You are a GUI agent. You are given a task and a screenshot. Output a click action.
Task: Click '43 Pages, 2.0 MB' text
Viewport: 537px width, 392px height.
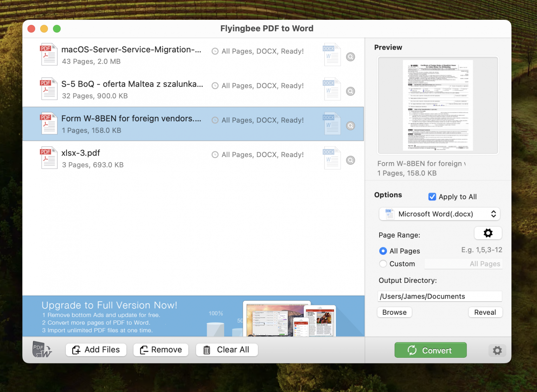click(x=91, y=61)
